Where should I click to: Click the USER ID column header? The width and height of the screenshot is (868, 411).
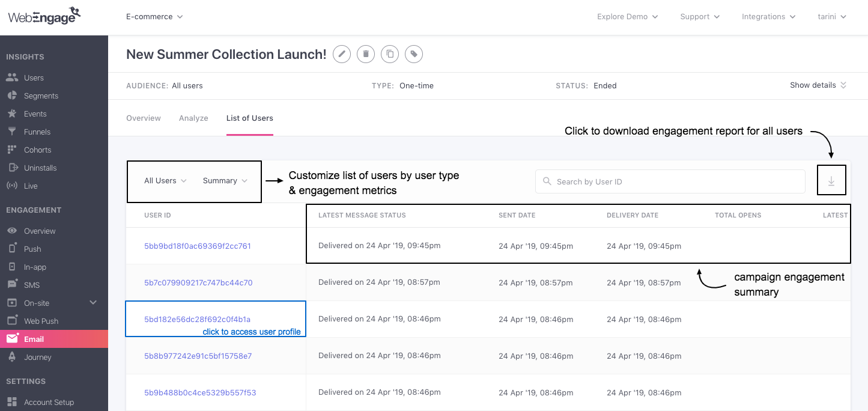[157, 215]
